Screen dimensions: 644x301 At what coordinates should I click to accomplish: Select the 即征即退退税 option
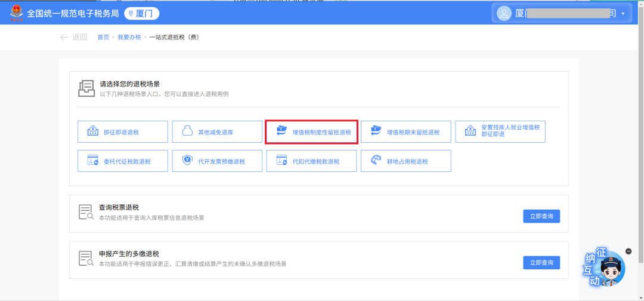click(x=123, y=131)
